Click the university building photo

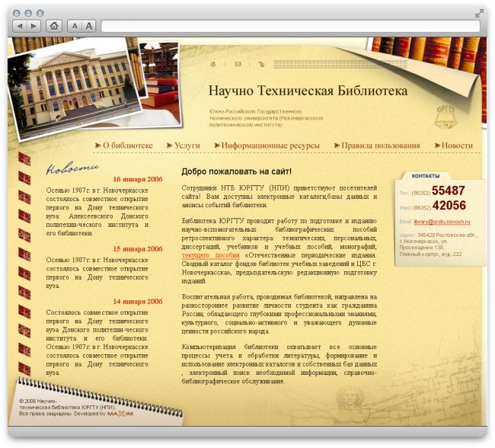coord(74,91)
